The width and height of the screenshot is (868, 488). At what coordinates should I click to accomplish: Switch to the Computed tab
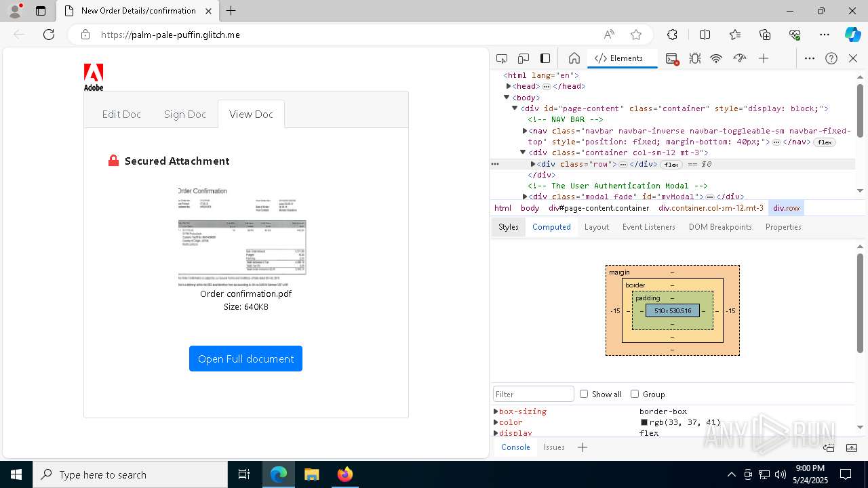point(551,227)
